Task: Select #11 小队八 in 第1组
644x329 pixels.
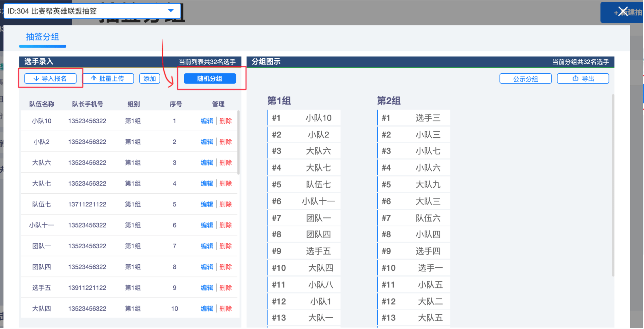Action: tap(304, 285)
